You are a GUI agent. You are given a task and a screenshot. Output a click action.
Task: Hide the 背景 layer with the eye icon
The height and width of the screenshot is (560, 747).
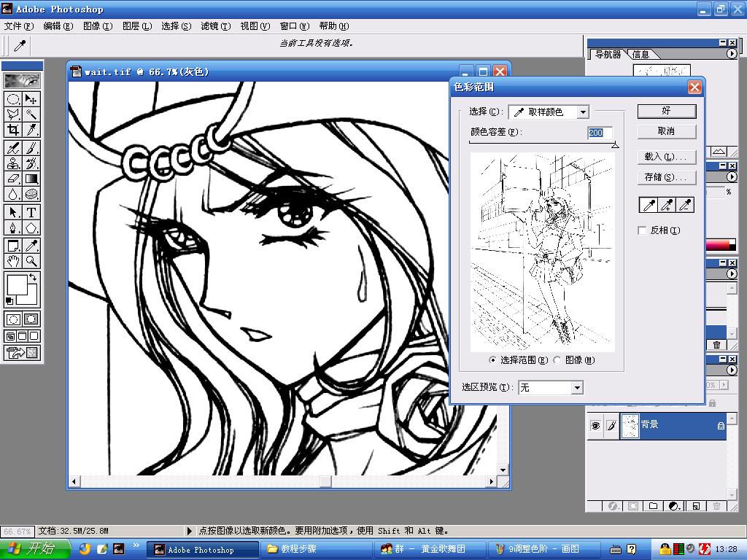pos(595,426)
